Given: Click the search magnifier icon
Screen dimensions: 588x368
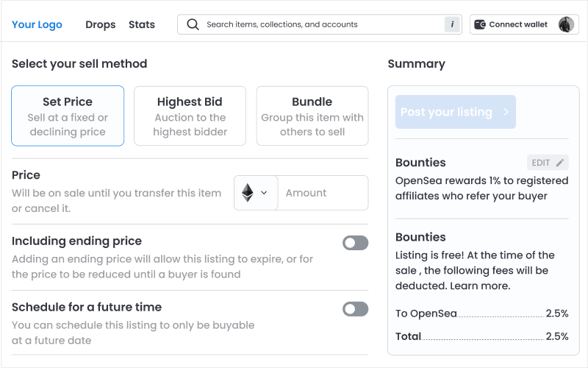Looking at the screenshot, I should tap(193, 24).
